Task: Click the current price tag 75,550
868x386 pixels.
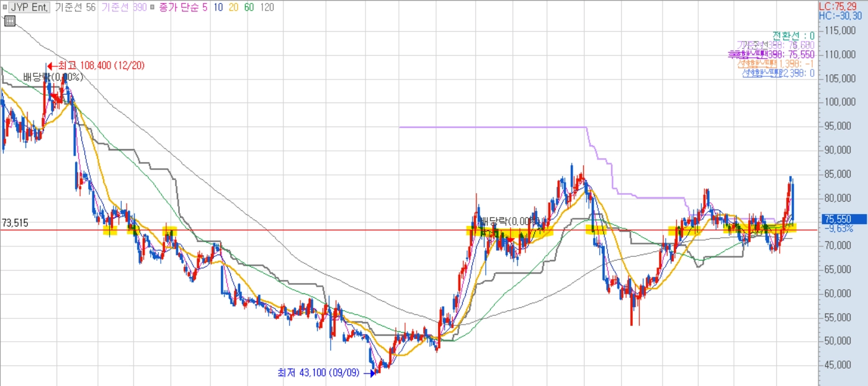Action: tap(843, 219)
